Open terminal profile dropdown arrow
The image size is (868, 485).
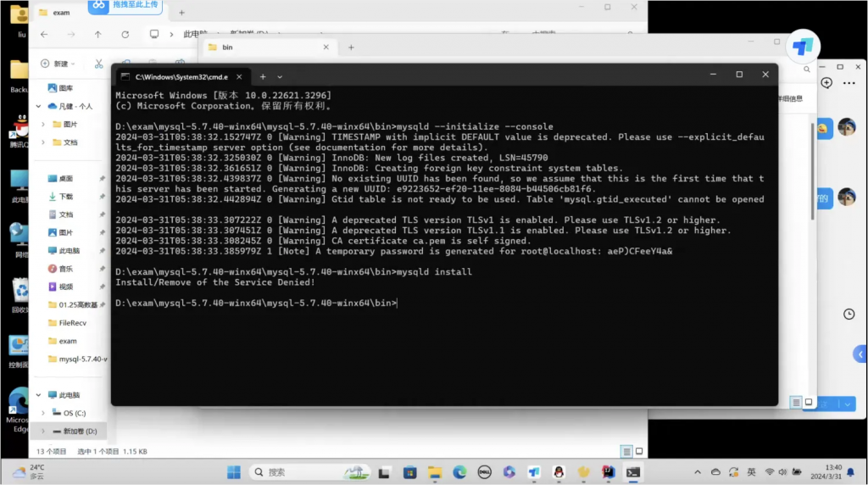coord(280,76)
